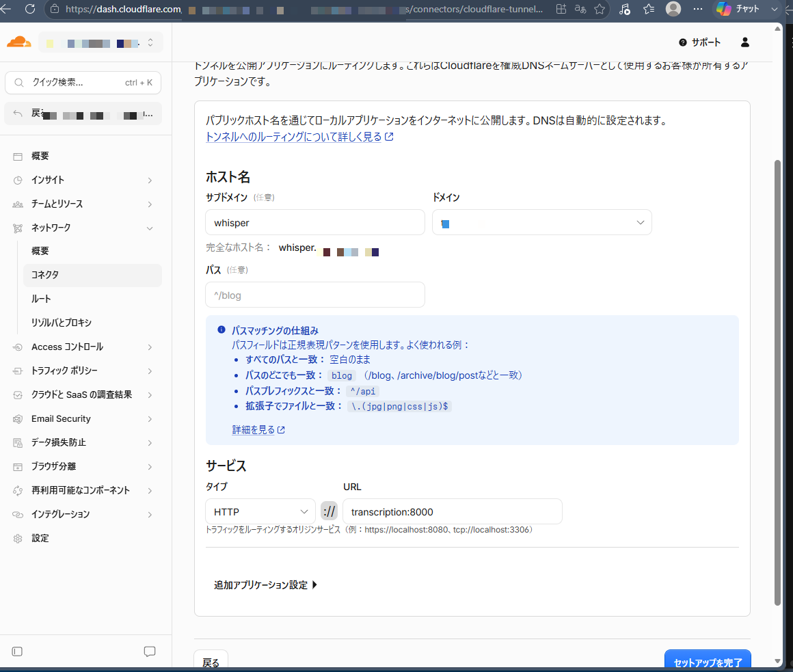Click the トラフィック ポリシー sidebar icon
This screenshot has width=793, height=672.
[x=18, y=371]
